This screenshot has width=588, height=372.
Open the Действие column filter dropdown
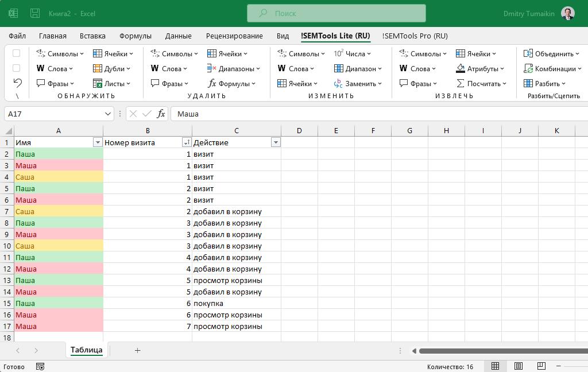tap(276, 142)
